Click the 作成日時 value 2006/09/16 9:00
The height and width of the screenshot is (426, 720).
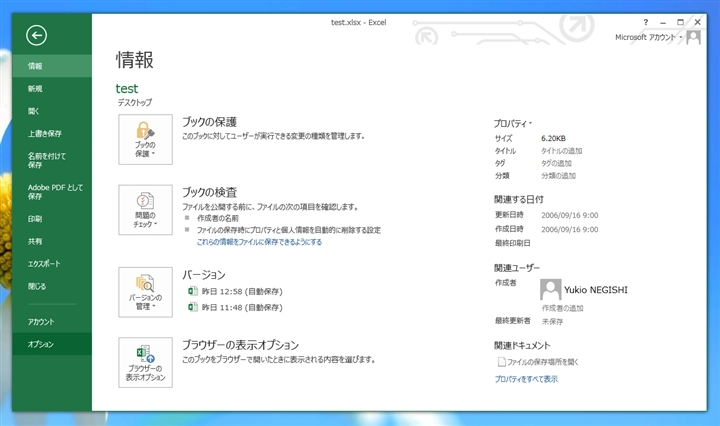(569, 230)
